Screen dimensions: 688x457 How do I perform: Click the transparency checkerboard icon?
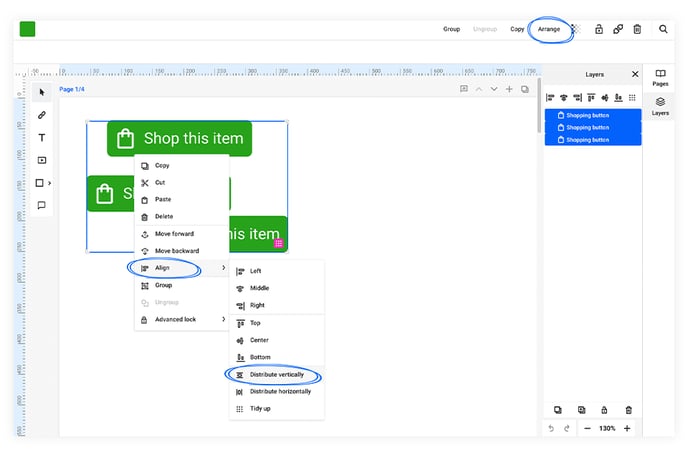point(576,29)
